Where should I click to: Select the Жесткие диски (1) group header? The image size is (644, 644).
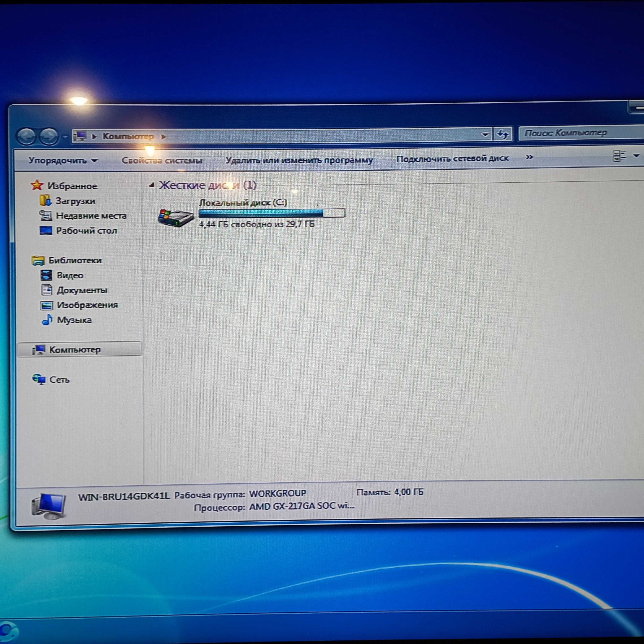click(x=208, y=185)
